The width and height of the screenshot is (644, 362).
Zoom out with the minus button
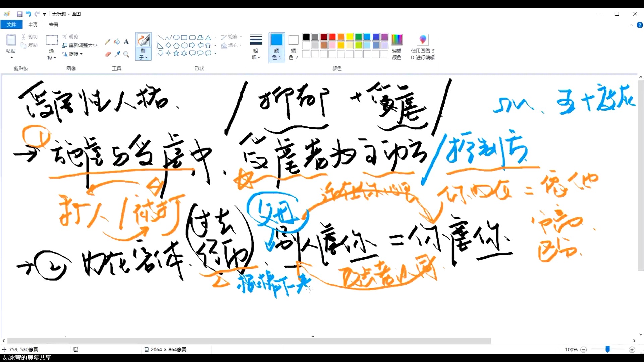[x=584, y=350]
